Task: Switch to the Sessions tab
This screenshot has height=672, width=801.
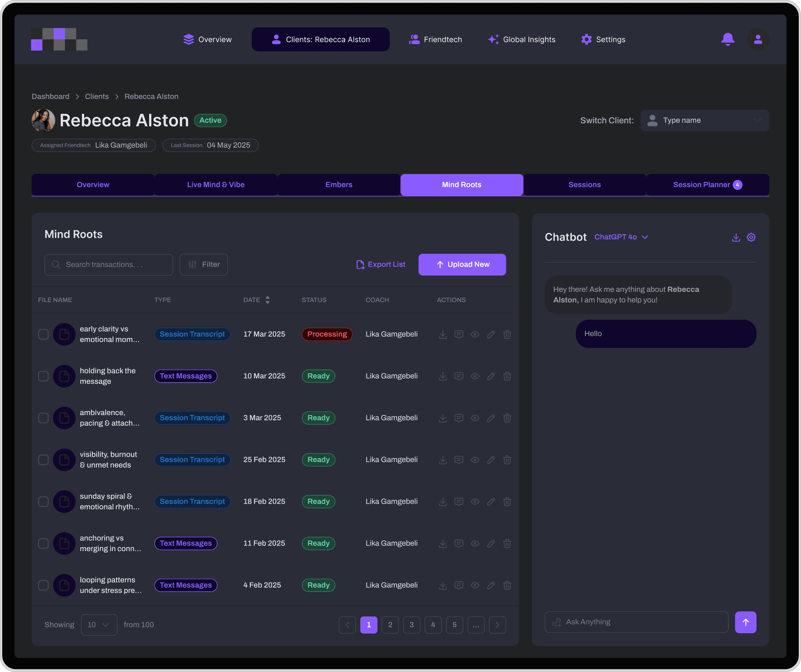Action: [x=584, y=185]
